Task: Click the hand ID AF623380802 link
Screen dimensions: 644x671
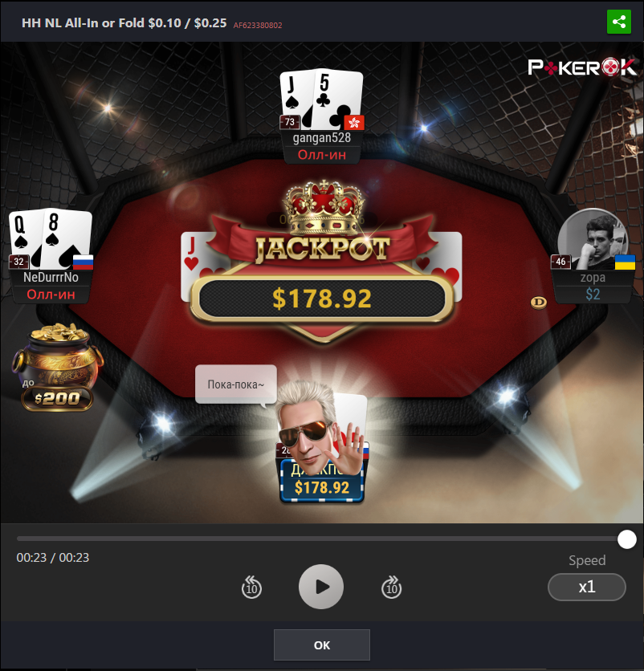Action: click(258, 25)
